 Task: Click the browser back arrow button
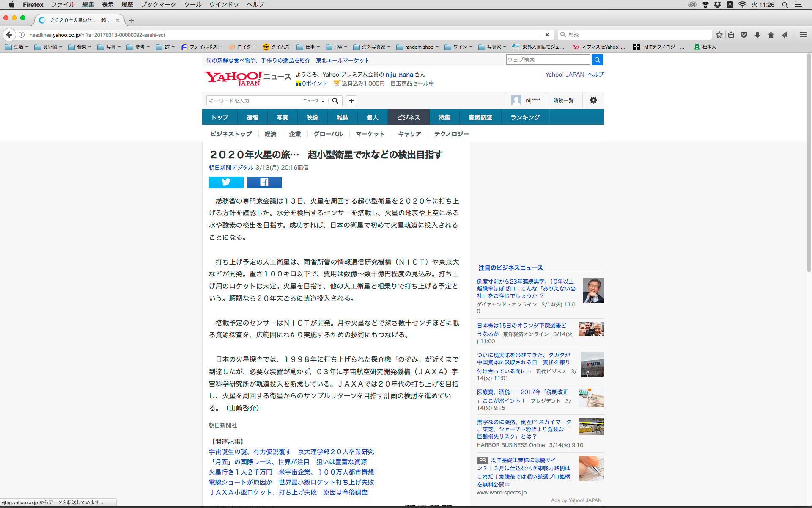9,35
